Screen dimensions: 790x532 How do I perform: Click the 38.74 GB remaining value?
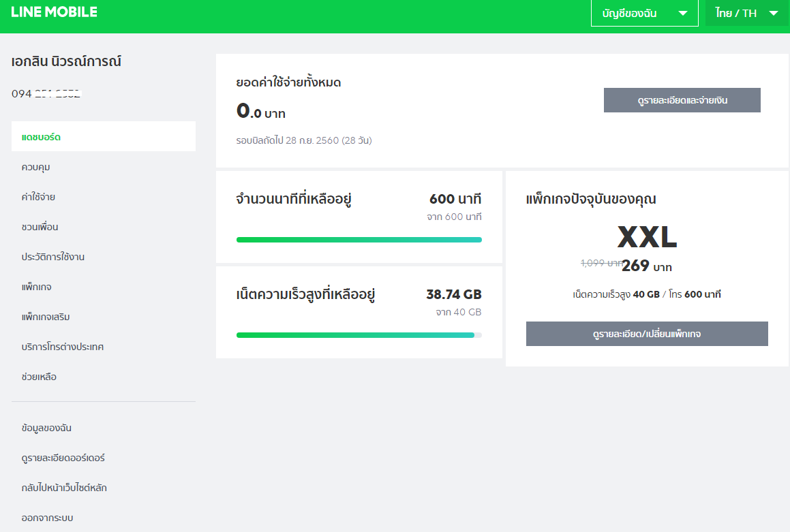454,294
